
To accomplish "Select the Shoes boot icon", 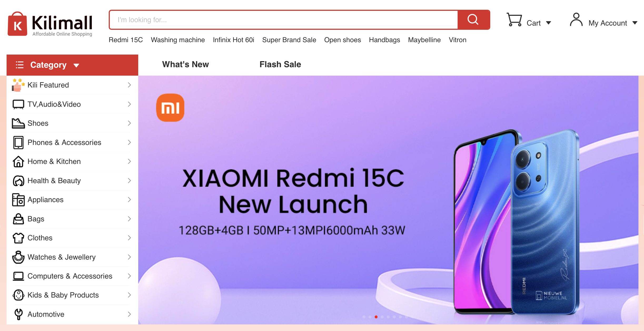I will tap(18, 123).
